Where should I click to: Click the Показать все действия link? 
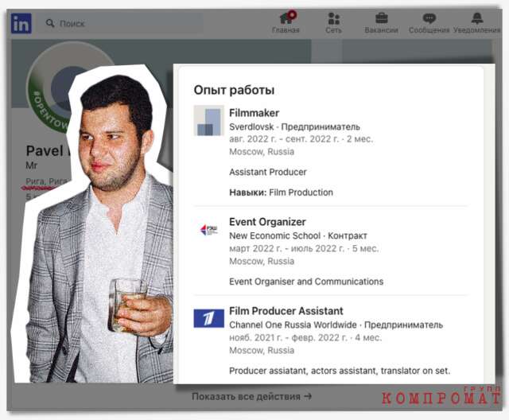pyautogui.click(x=251, y=397)
